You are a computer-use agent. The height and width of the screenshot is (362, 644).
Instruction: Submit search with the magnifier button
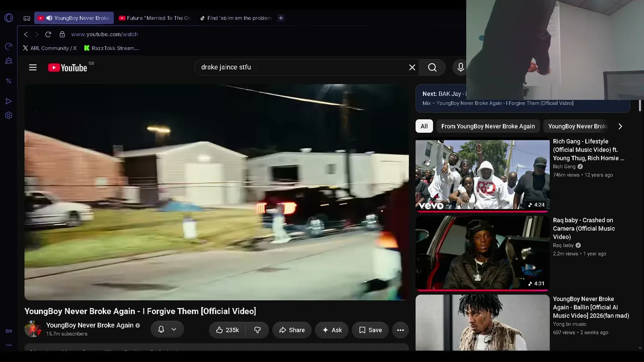pyautogui.click(x=432, y=67)
